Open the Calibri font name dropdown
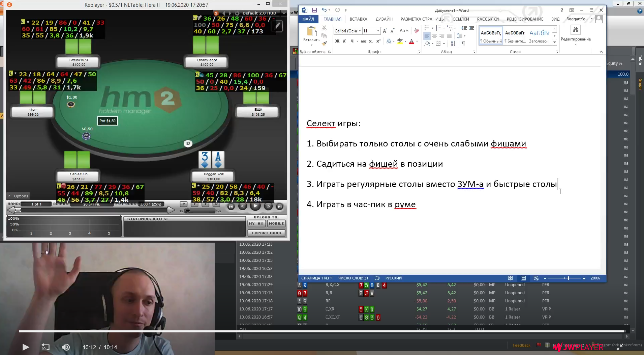Viewport: 644px width, 355px height. [360, 31]
